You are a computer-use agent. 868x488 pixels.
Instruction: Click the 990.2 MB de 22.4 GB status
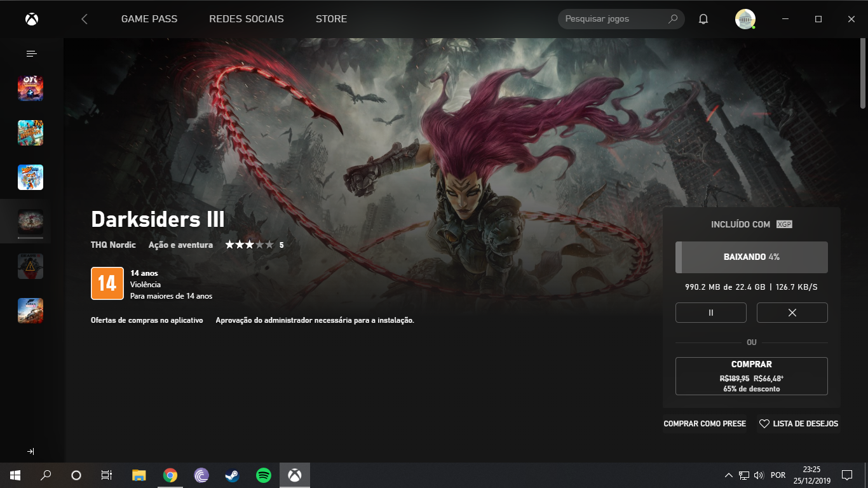(x=725, y=287)
